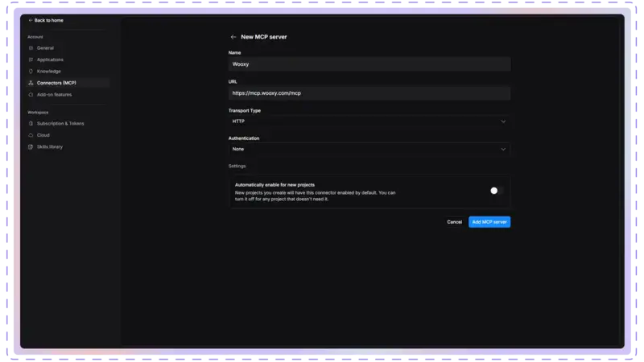This screenshot has height=362, width=644.
Task: Click the Cloud icon in sidebar
Action: point(31,135)
